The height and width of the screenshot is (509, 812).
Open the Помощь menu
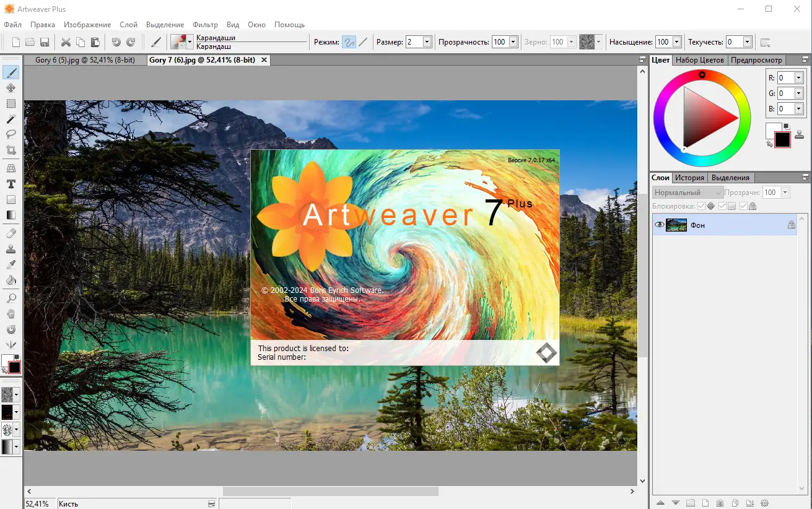[289, 25]
